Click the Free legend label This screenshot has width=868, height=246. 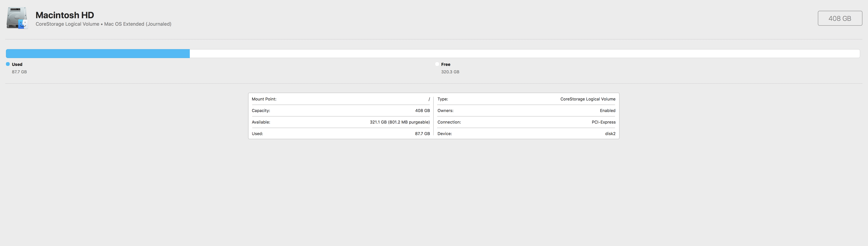point(446,64)
